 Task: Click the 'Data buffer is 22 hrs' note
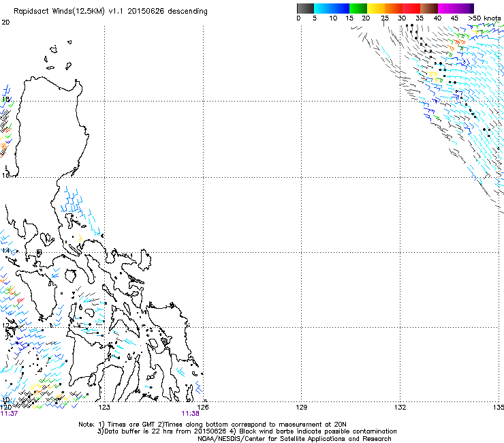pyautogui.click(x=247, y=431)
